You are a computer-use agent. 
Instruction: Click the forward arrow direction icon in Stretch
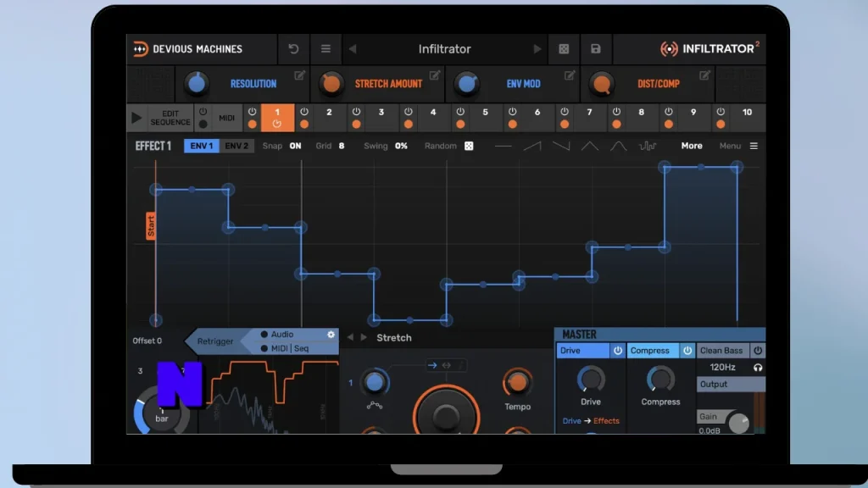coord(432,365)
